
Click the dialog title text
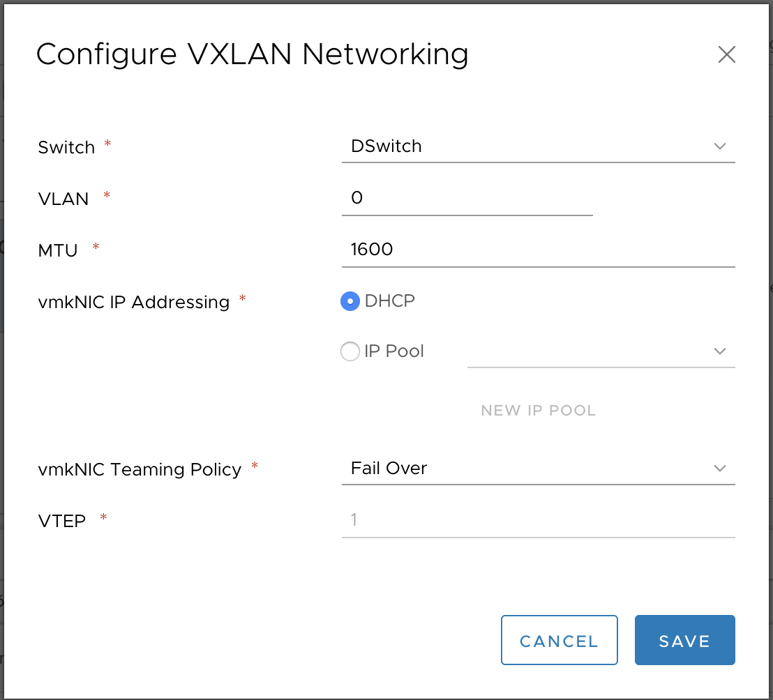[252, 54]
